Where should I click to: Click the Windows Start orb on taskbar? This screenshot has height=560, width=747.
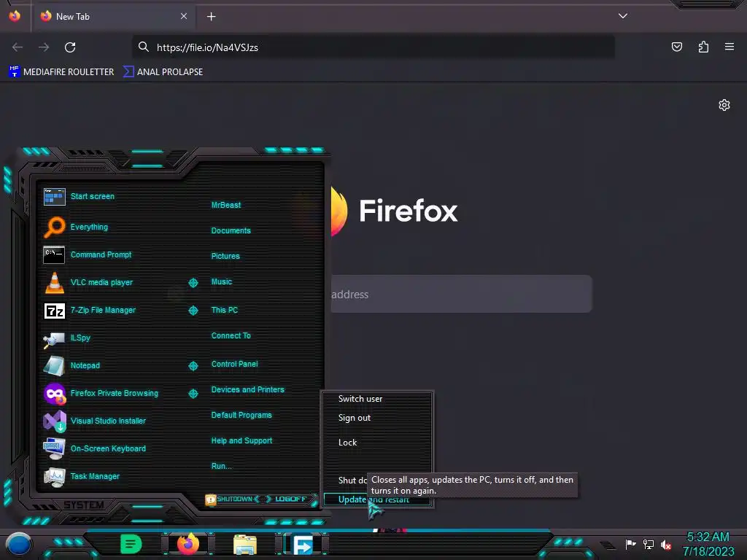[x=18, y=545]
